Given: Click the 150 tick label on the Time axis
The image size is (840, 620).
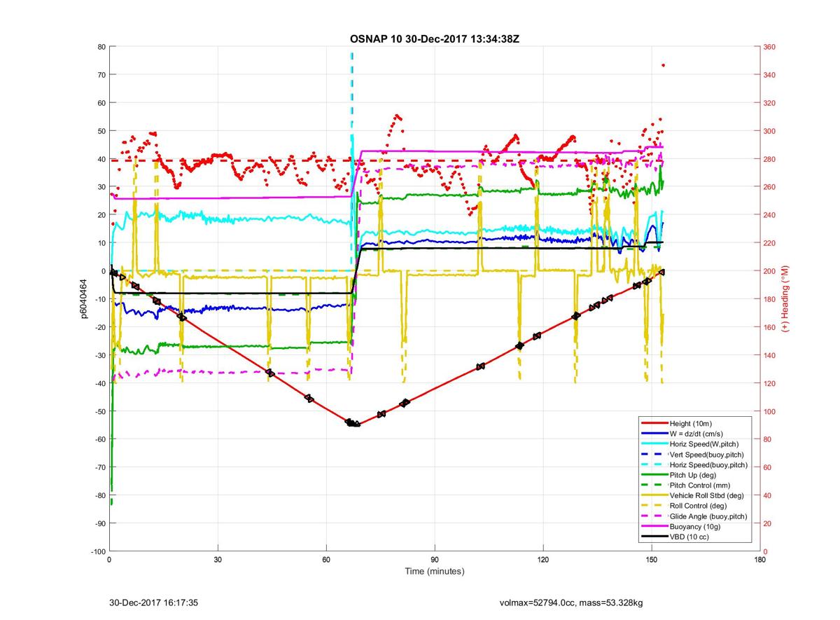Looking at the screenshot, I should tap(652, 560).
